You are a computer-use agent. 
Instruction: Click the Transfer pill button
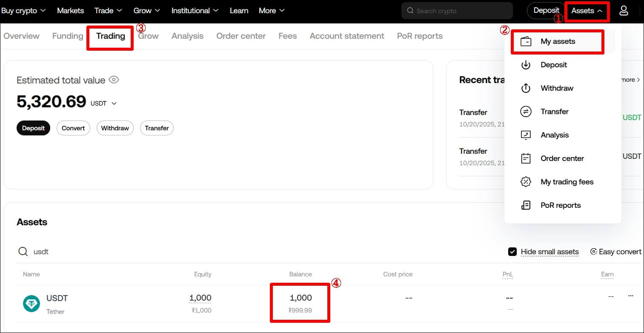click(157, 128)
